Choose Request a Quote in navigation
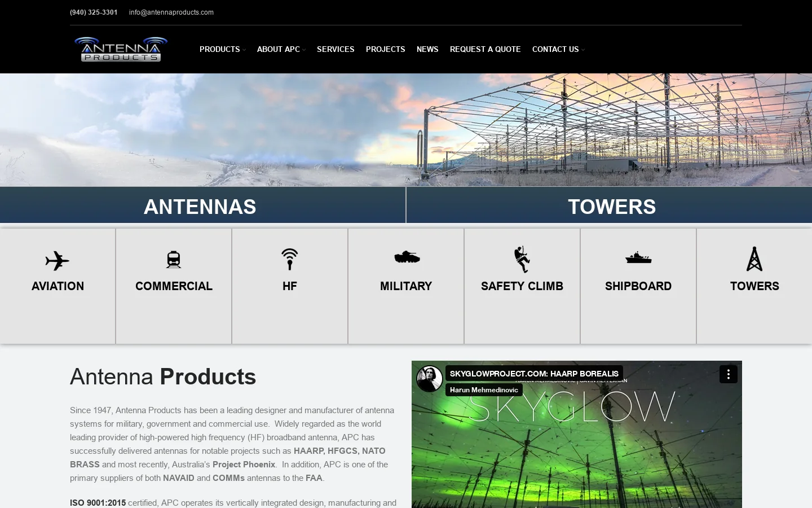812x508 pixels. point(486,49)
